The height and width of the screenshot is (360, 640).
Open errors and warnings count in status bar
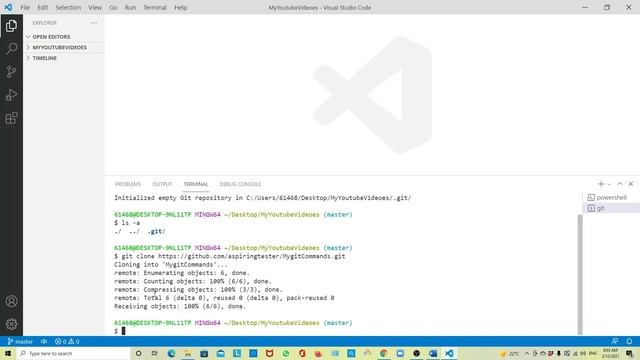[x=67, y=342]
